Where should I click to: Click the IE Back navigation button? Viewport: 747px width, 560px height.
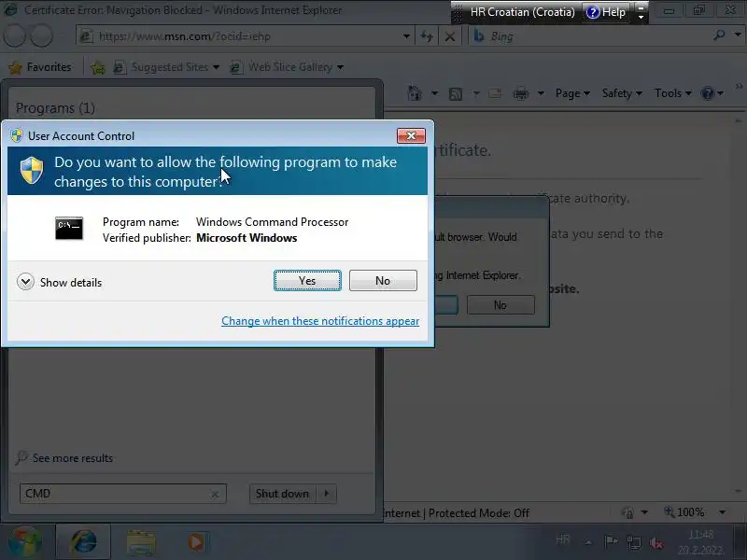[14, 35]
